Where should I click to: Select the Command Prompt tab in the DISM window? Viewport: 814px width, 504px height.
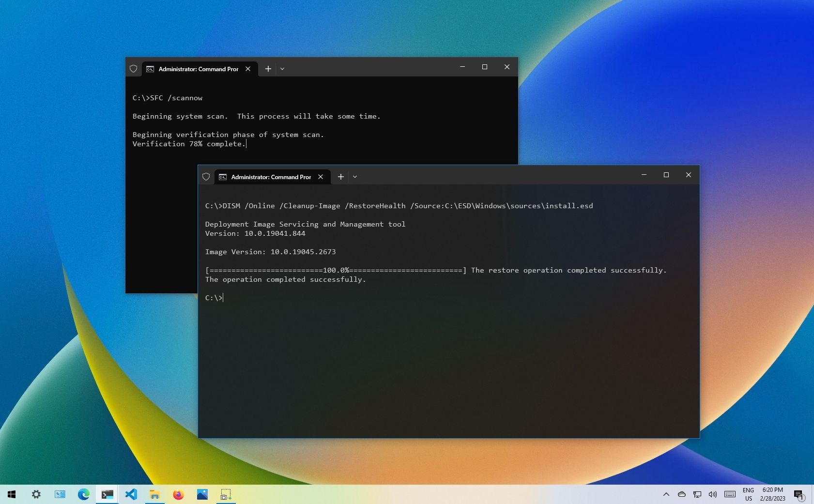click(271, 177)
